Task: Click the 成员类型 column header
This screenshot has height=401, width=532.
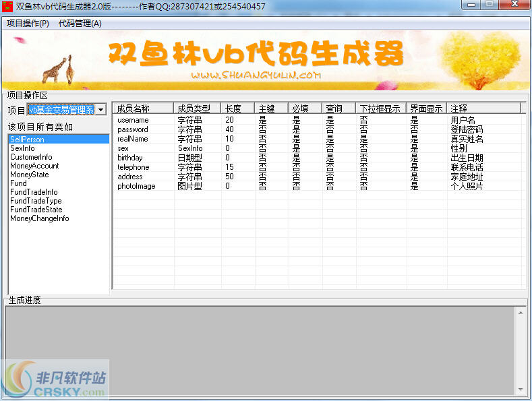Action: click(197, 109)
